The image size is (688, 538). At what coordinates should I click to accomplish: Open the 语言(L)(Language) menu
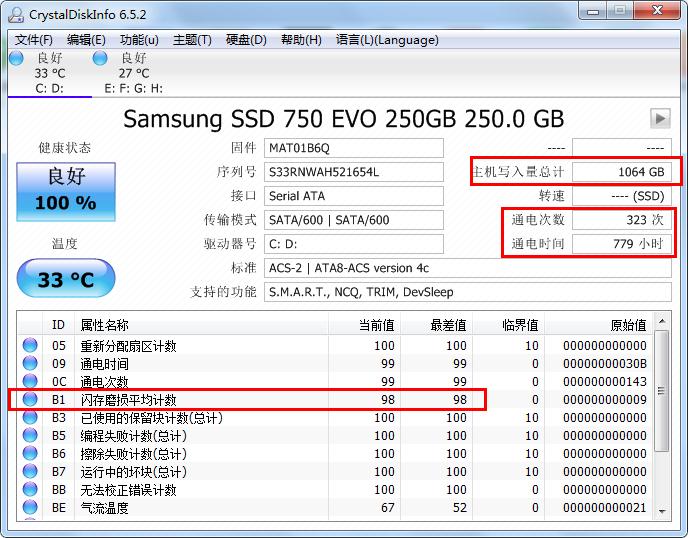(387, 40)
